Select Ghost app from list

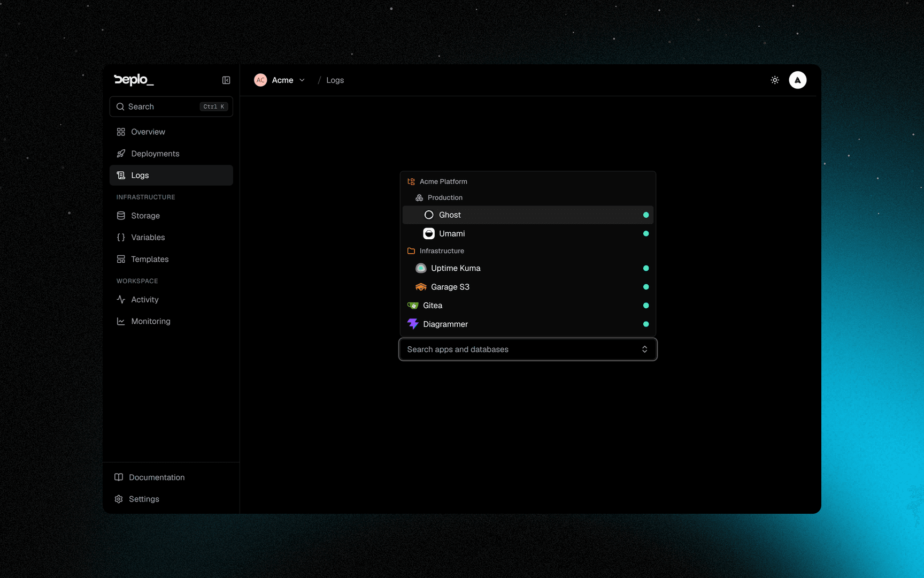pyautogui.click(x=528, y=215)
